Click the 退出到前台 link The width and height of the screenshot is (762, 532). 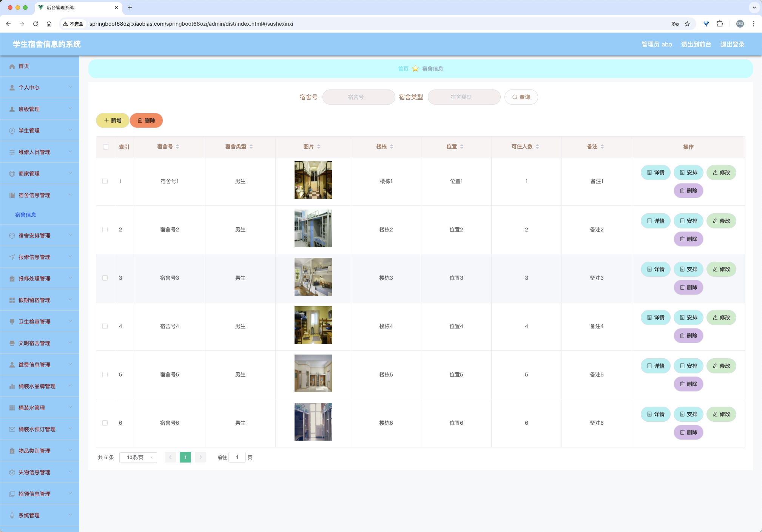pos(696,45)
